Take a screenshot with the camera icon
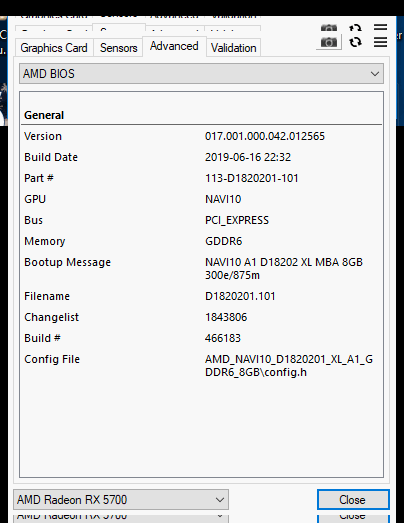 coord(329,42)
